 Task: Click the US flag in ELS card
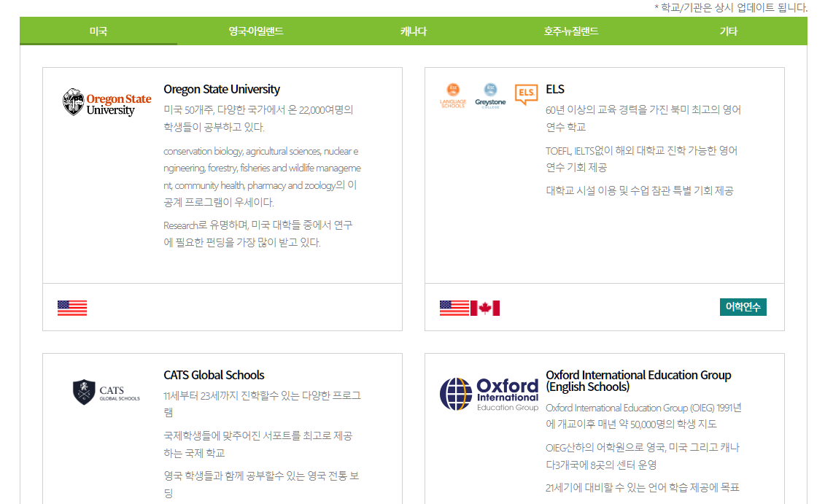pyautogui.click(x=454, y=308)
